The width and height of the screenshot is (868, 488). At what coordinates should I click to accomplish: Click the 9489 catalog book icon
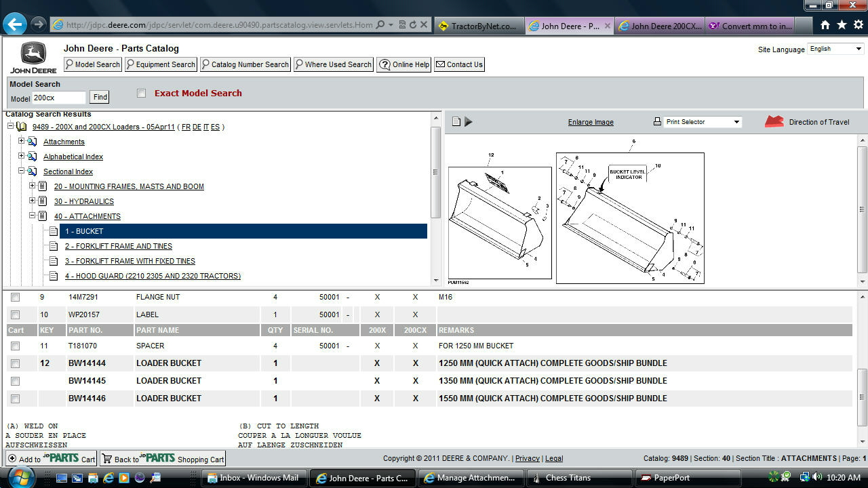pyautogui.click(x=22, y=127)
